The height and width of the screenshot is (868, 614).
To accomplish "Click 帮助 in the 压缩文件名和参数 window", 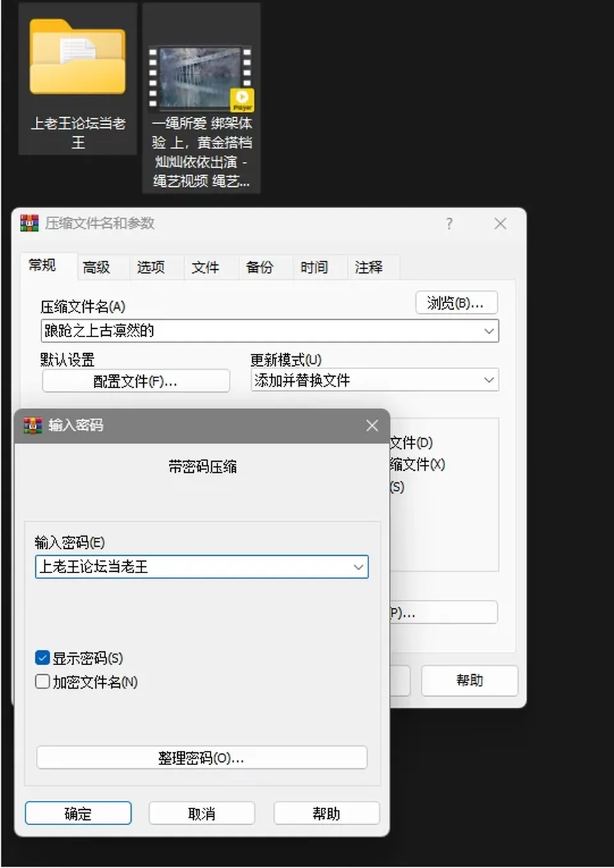I will 469,681.
